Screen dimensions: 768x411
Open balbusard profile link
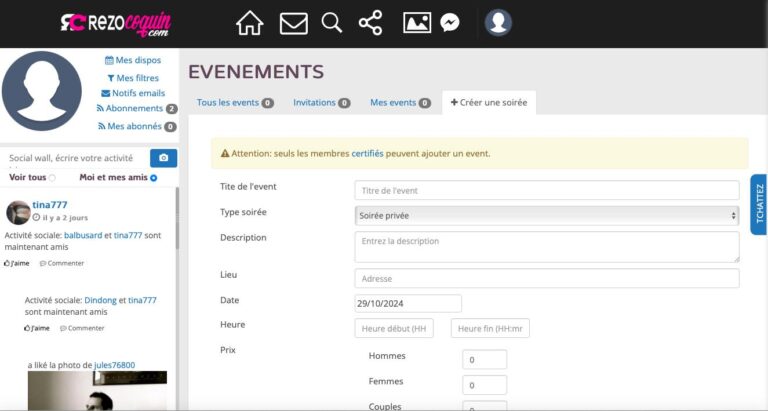tap(83, 235)
